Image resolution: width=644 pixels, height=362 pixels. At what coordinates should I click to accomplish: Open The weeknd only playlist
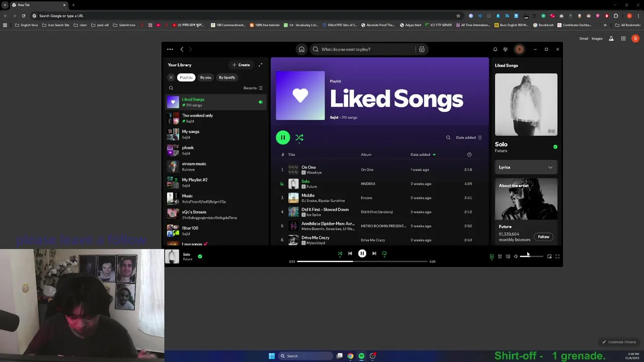[x=216, y=118]
